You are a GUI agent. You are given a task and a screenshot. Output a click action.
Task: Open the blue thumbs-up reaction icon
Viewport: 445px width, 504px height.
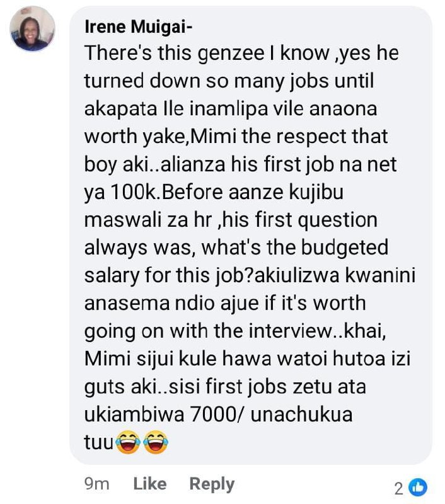418,488
